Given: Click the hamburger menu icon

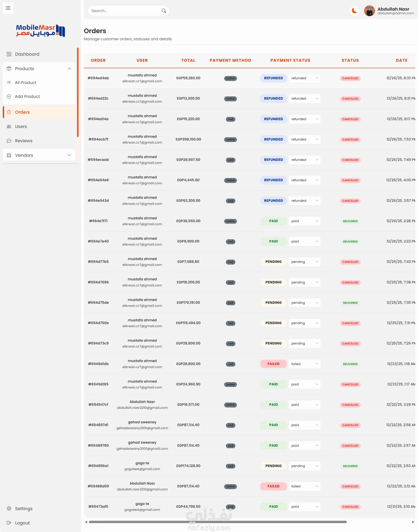Looking at the screenshot, I should pos(8,8).
